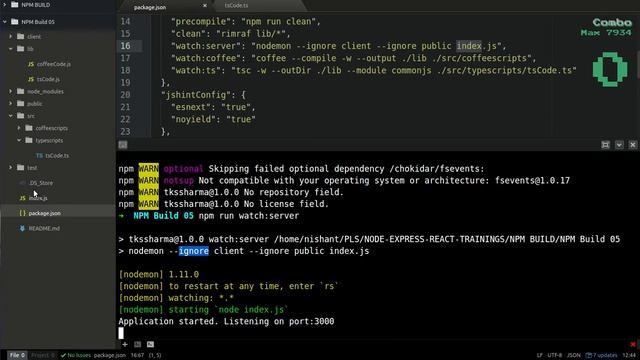The width and height of the screenshot is (640, 360).
Task: Expand the test folder arrow
Action: pos(11,167)
